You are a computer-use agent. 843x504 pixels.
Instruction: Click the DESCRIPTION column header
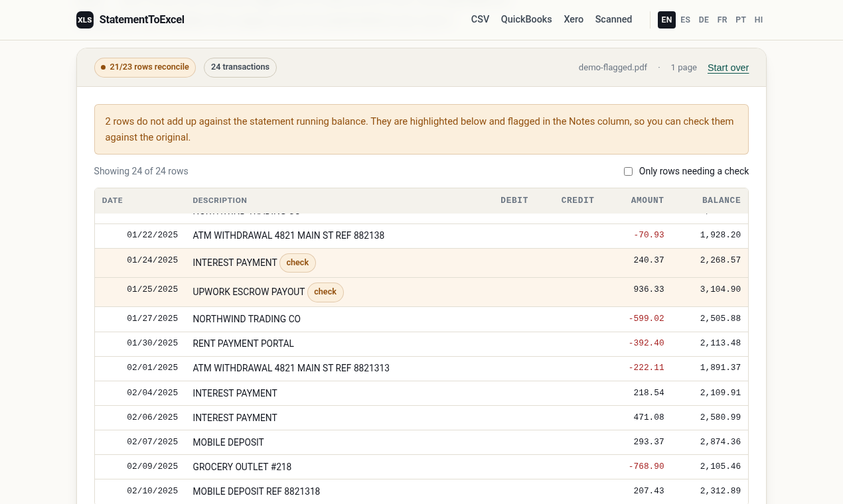coord(220,200)
